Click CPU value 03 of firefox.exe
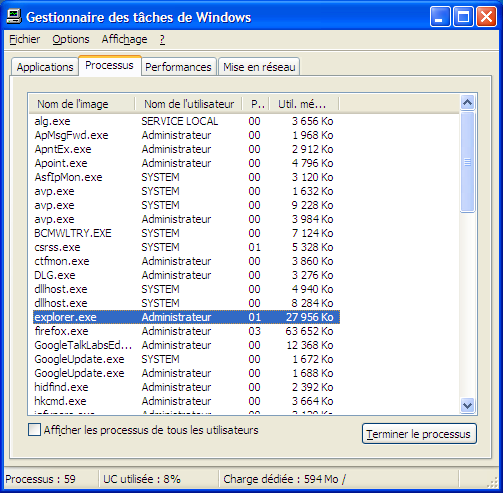Screen dimensions: 503x493 254,331
